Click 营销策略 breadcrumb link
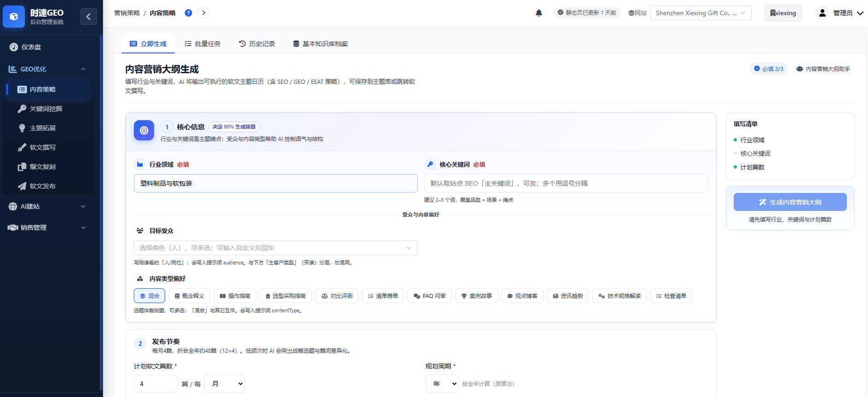This screenshot has height=397, width=868. [127, 13]
